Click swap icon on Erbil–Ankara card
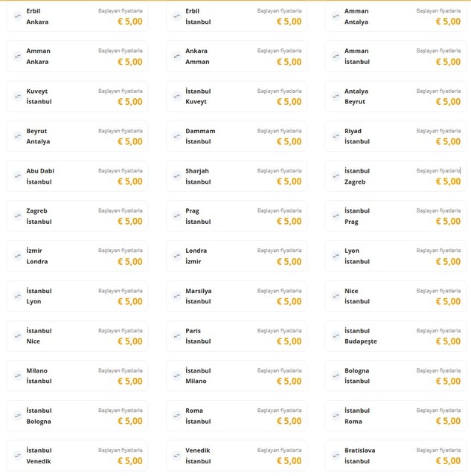The image size is (471, 476). (x=18, y=16)
